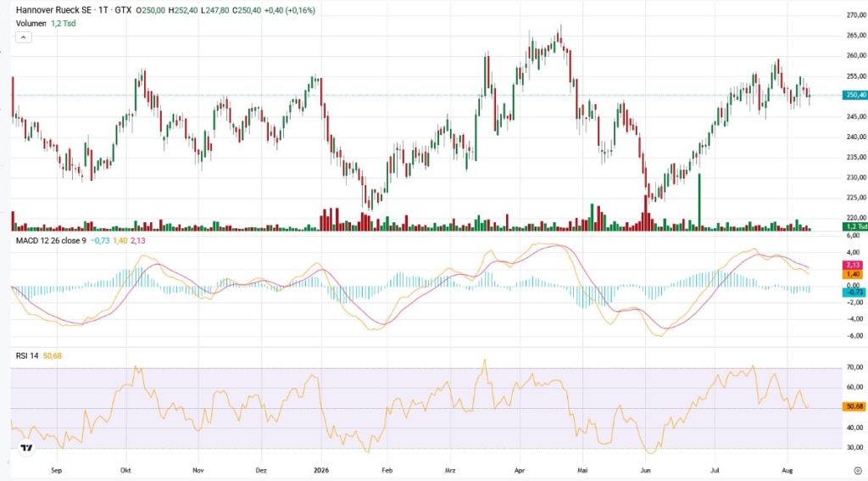
Task: Click MACD legend histogram value −0,73
Action: pos(100,241)
